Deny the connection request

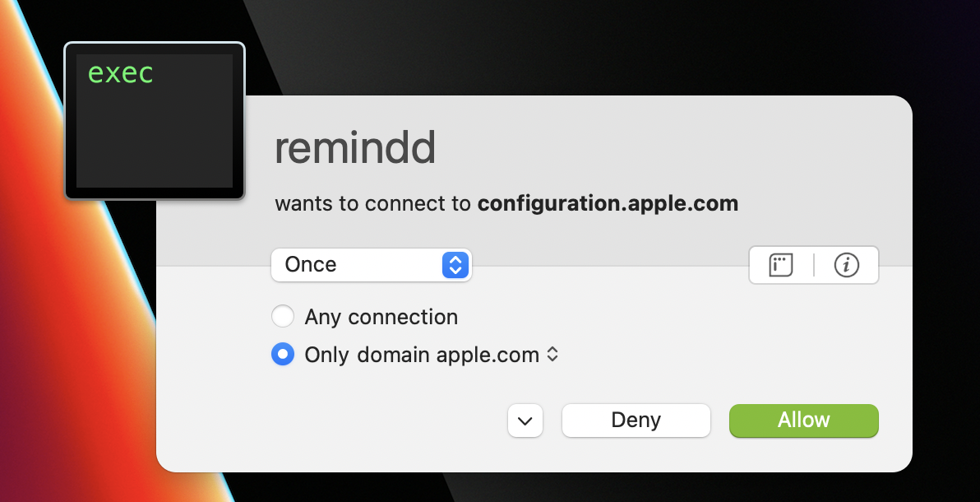pos(636,421)
